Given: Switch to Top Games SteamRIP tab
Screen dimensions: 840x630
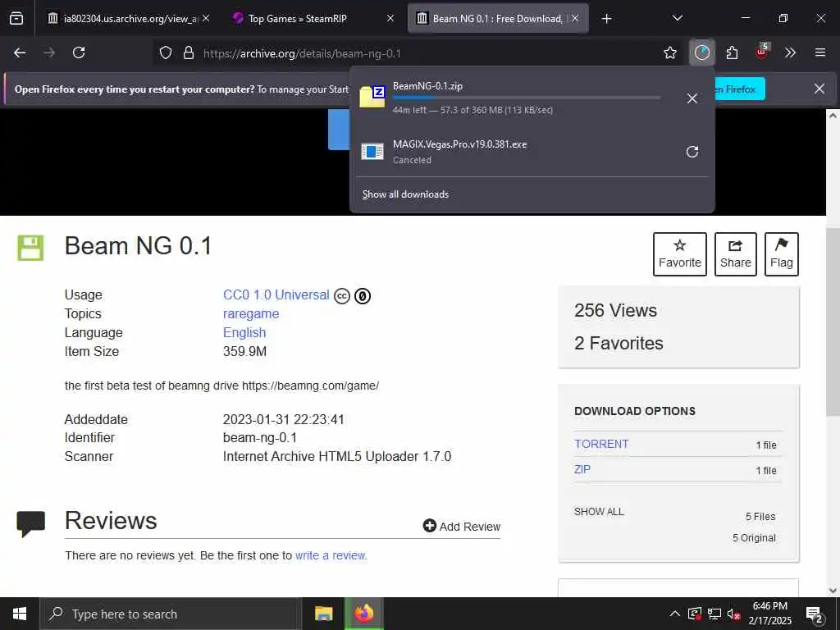Looking at the screenshot, I should (313, 19).
